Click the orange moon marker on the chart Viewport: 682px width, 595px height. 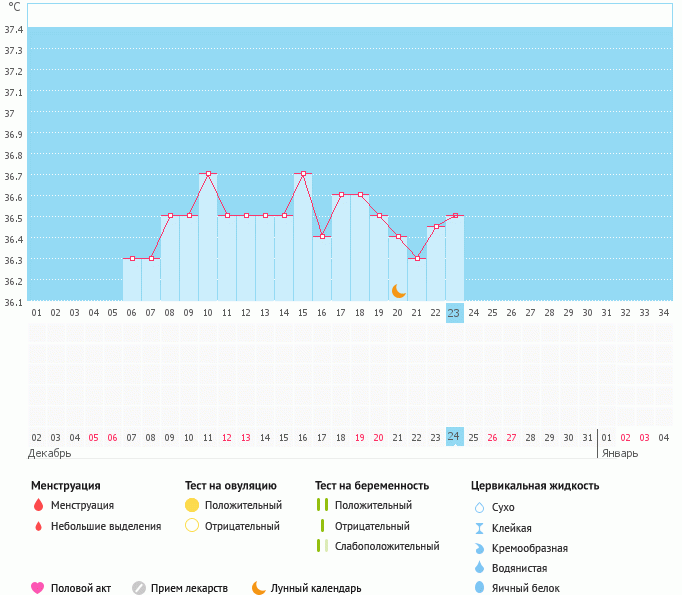[x=398, y=290]
